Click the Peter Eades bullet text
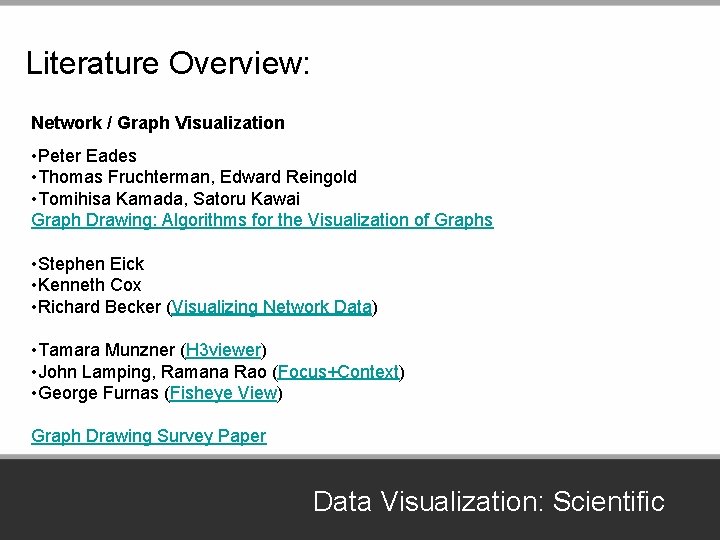This screenshot has width=720, height=540. 88,156
